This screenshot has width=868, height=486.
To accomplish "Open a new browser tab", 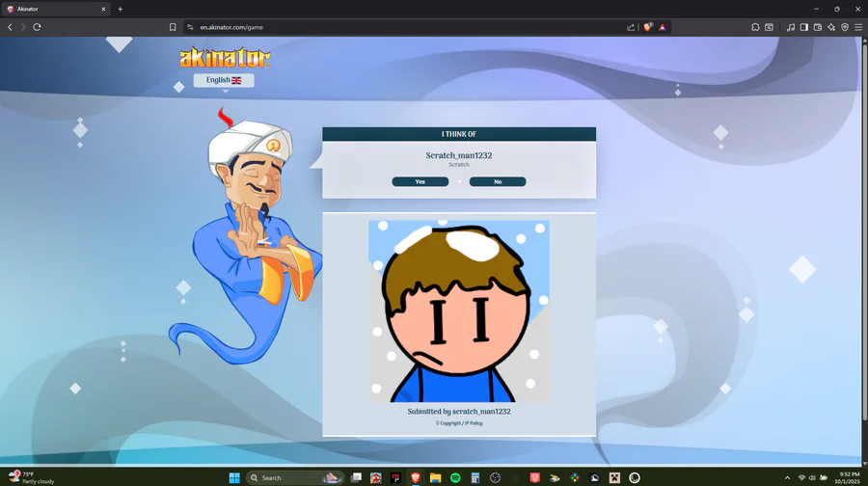I will (x=121, y=9).
